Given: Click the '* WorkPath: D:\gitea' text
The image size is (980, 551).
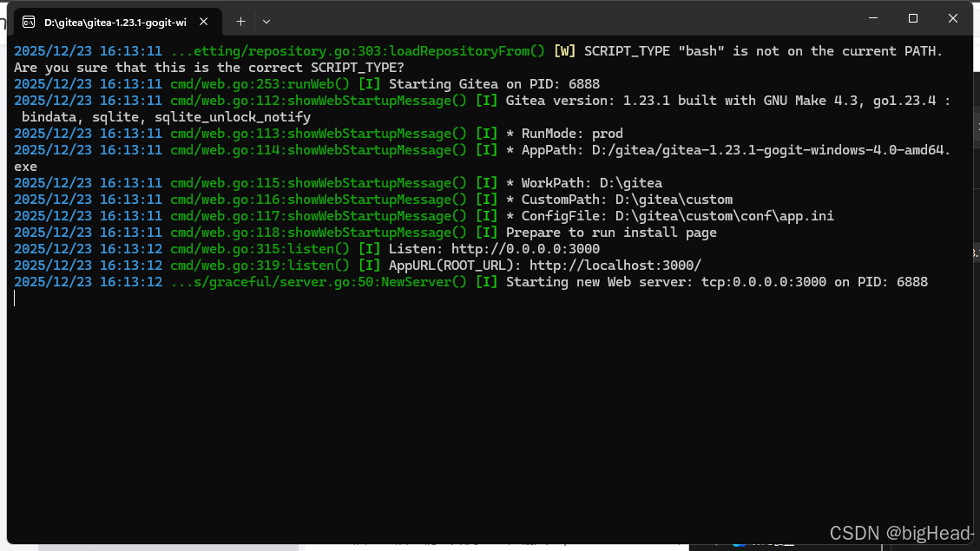Looking at the screenshot, I should click(x=584, y=183).
